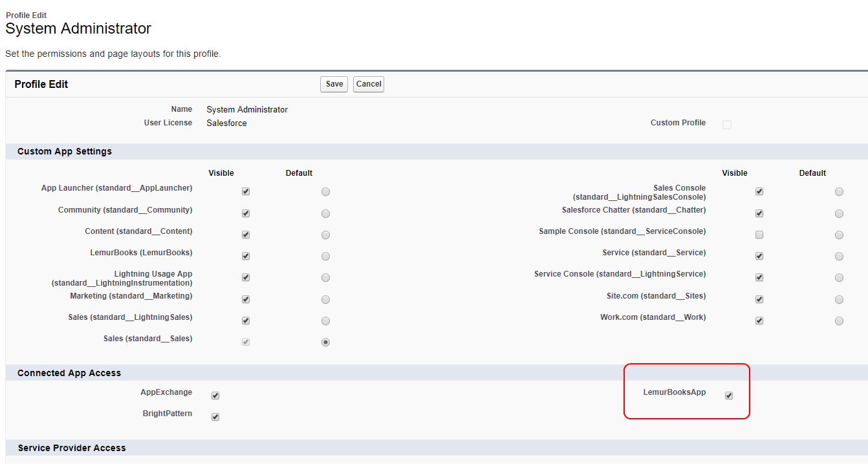
Task: Toggle Visible checkbox for Sales Console
Action: [x=759, y=191]
